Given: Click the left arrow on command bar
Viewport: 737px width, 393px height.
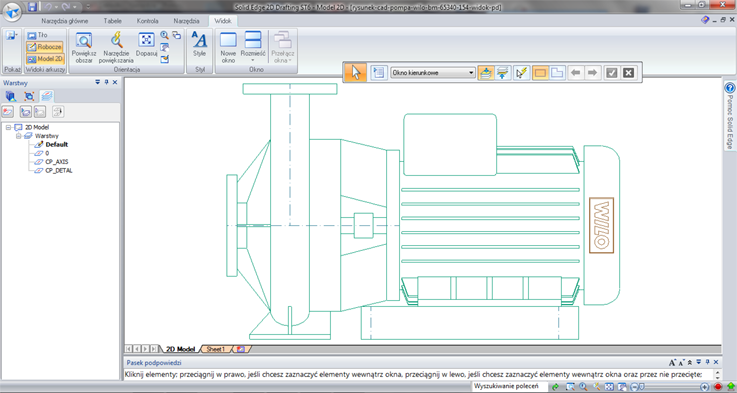Looking at the screenshot, I should click(575, 73).
